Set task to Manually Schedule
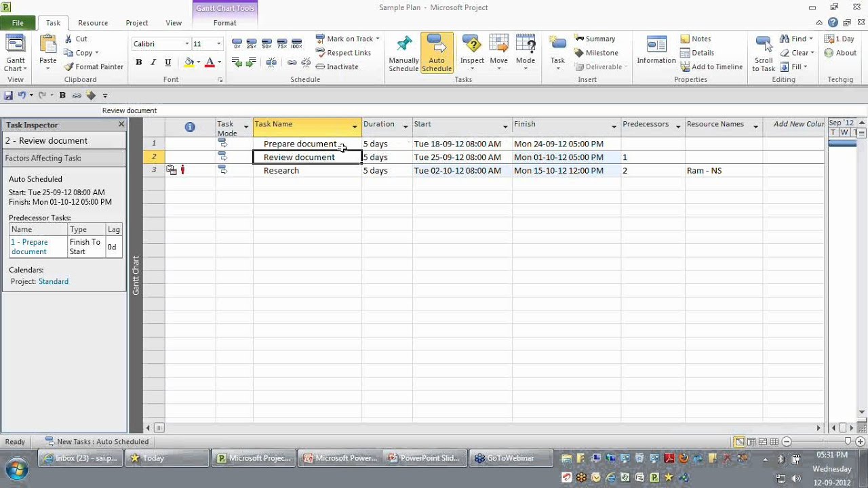The width and height of the screenshot is (868, 488). (403, 53)
